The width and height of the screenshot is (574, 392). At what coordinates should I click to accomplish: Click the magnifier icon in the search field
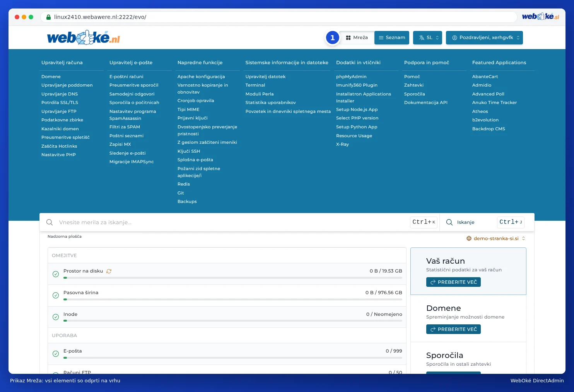[50, 222]
